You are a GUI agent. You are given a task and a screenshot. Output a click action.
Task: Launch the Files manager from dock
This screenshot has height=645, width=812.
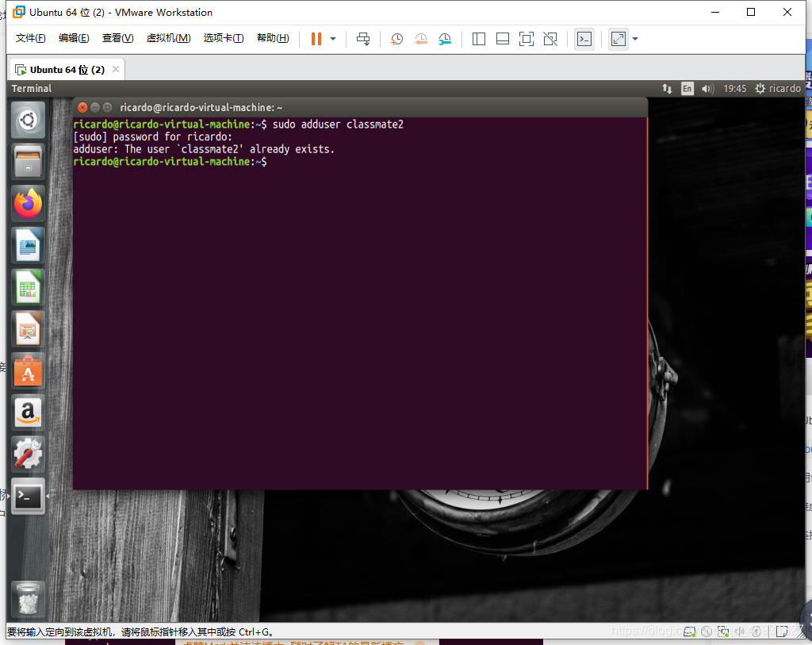click(x=28, y=162)
